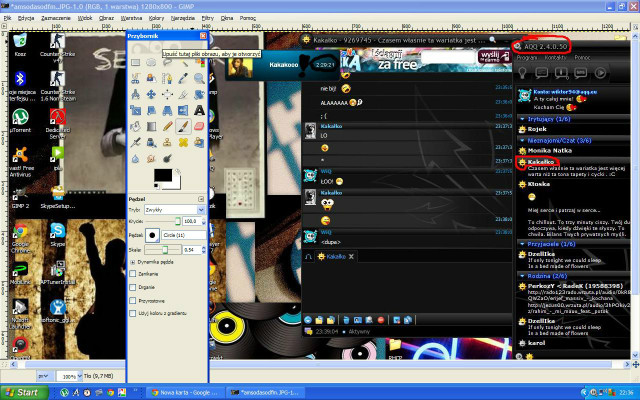The image size is (640, 400).
Task: Open tool options panel menu beside Pędzel heading
Action: (x=201, y=199)
